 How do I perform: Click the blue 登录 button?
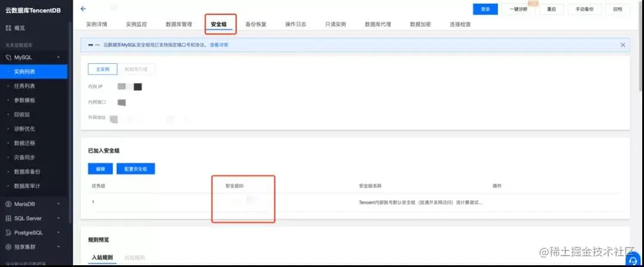click(x=485, y=9)
